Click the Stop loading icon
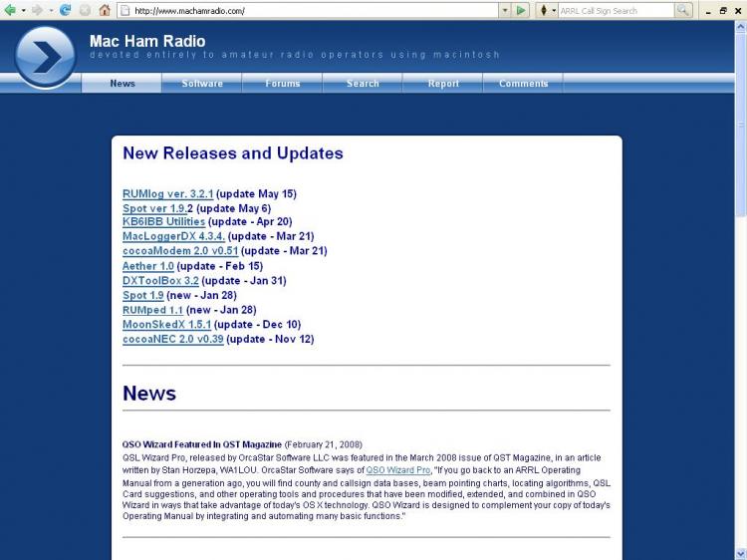The height and width of the screenshot is (560, 747). pos(85,10)
